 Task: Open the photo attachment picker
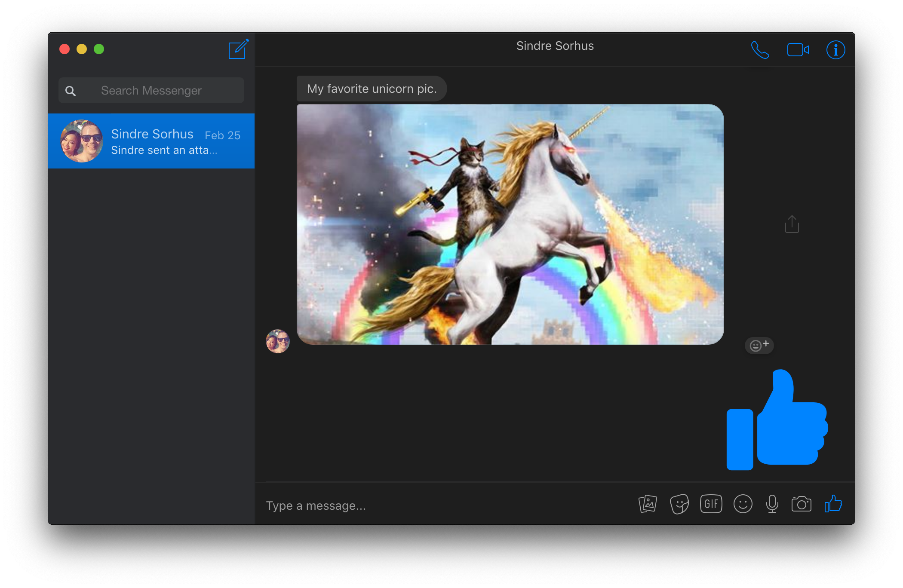648,504
